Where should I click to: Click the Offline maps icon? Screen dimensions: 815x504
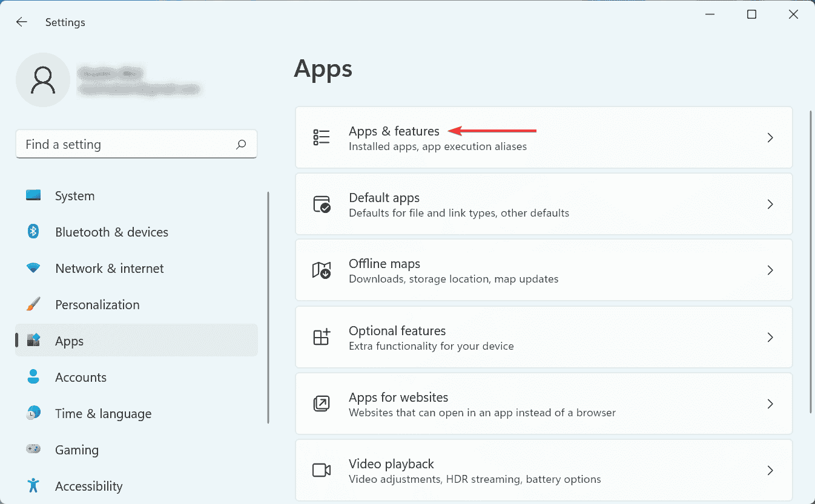(322, 270)
